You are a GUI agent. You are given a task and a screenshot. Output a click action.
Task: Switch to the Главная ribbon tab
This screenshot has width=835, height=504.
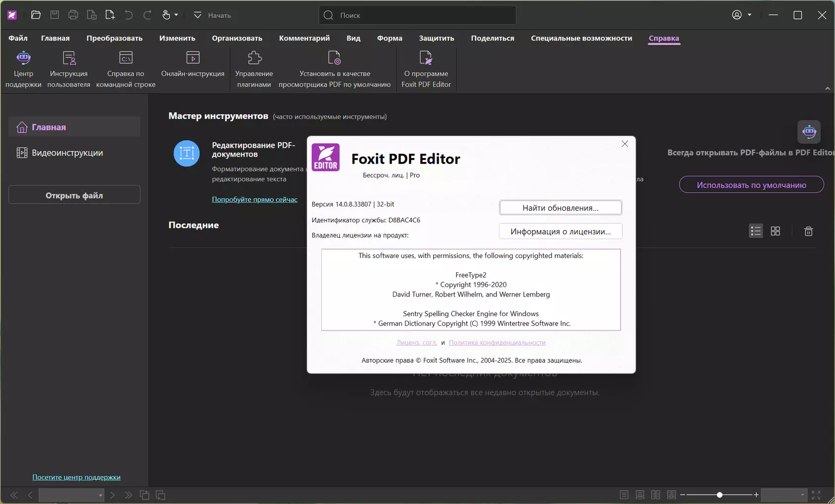point(55,38)
